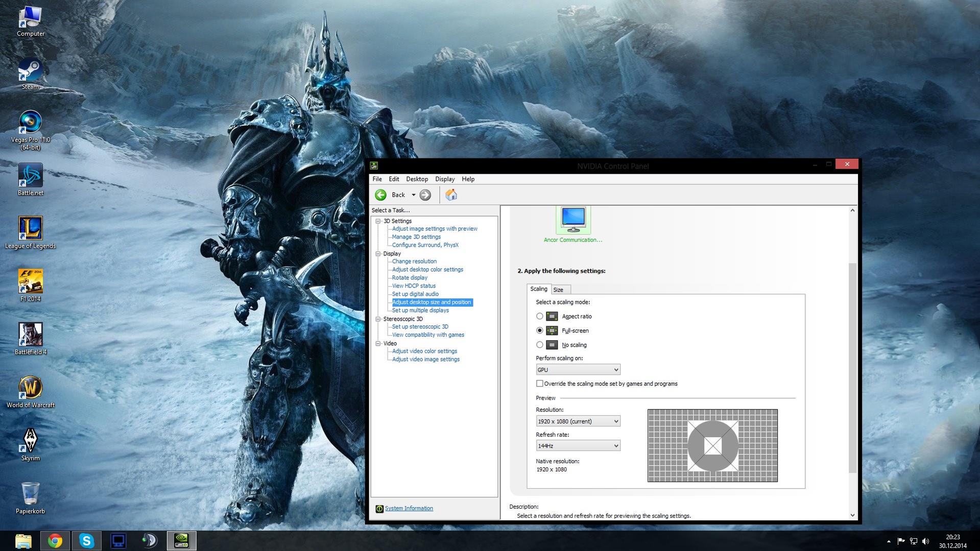980x551 pixels.
Task: Open Manage 3D settings task
Action: tap(416, 237)
